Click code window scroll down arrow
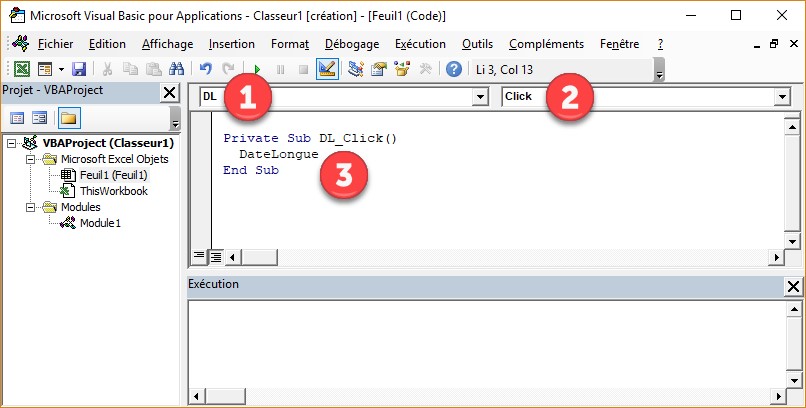Image resolution: width=806 pixels, height=408 pixels. 792,242
